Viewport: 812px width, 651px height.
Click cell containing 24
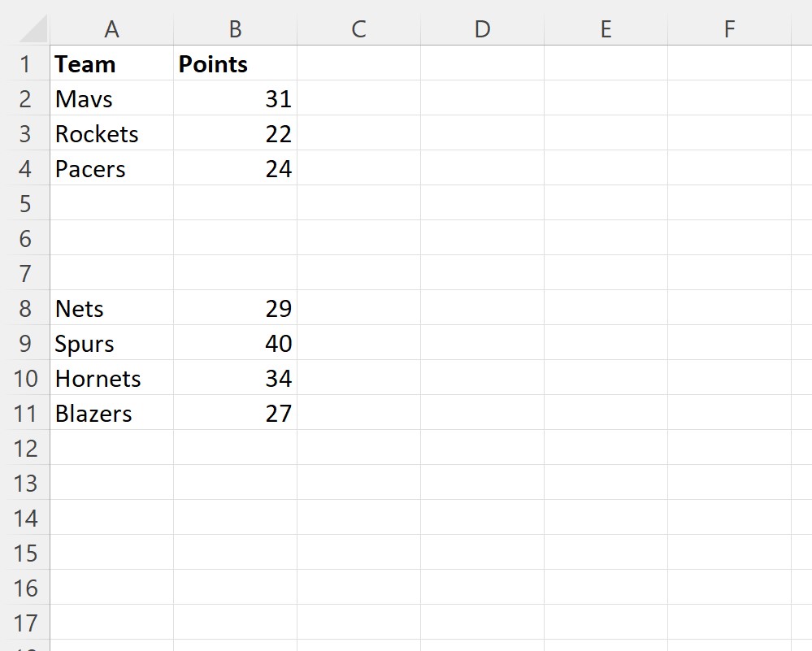(235, 168)
